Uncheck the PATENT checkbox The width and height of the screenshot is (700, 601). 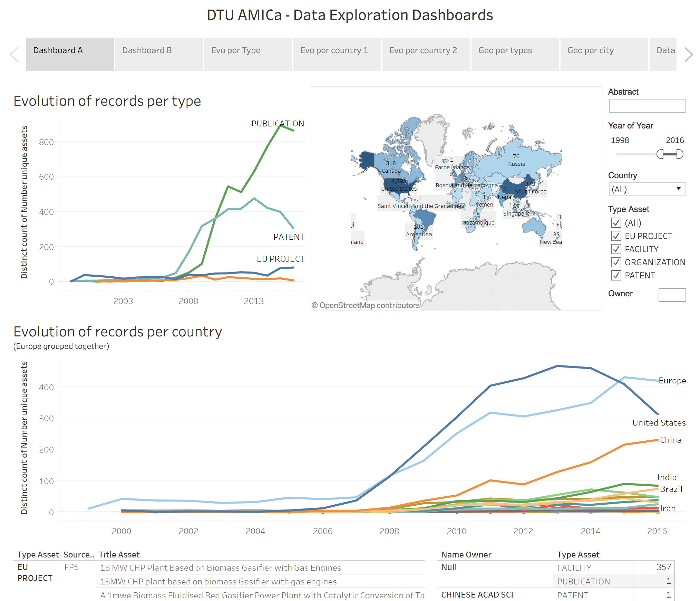(x=616, y=275)
